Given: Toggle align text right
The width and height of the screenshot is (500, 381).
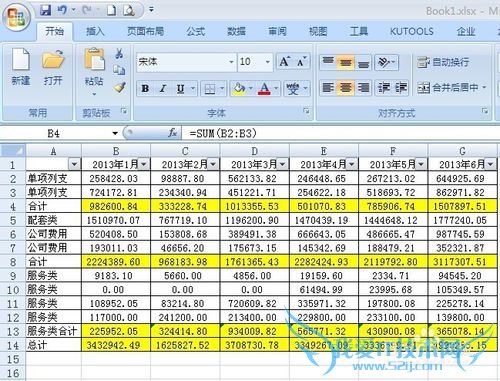Looking at the screenshot, I should 363,88.
